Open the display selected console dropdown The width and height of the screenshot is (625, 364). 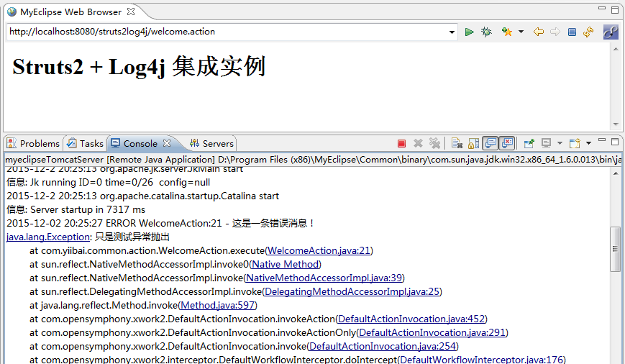click(x=559, y=143)
